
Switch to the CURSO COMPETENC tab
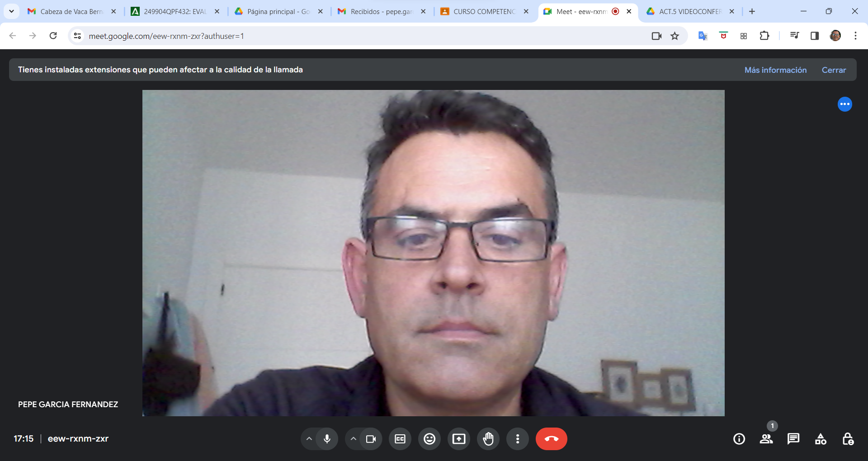tap(484, 12)
